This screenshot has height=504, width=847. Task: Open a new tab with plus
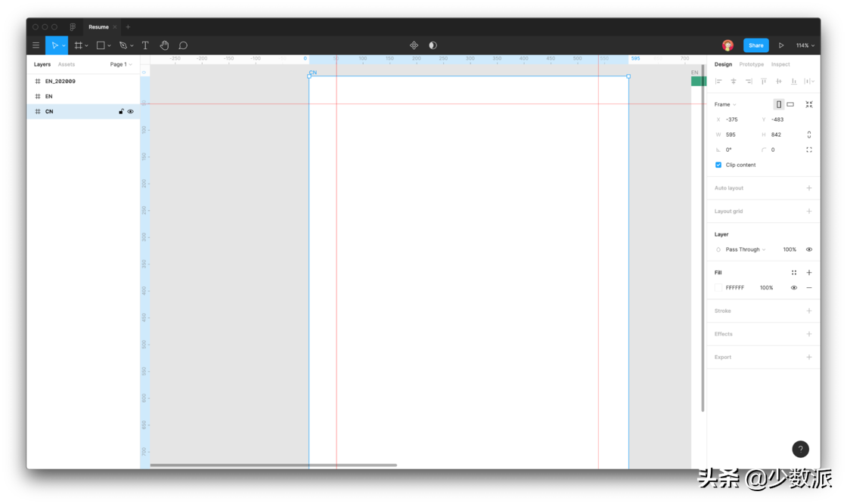(x=128, y=26)
